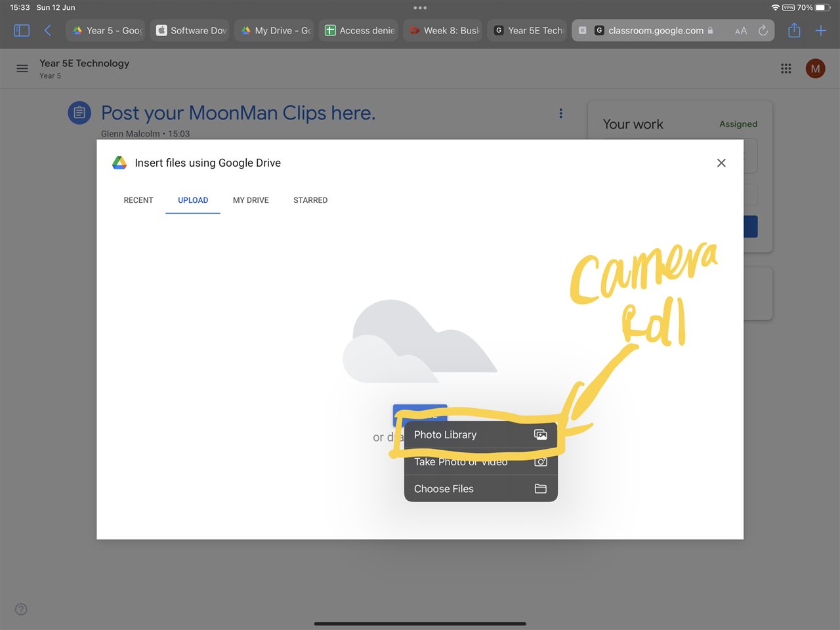Open the My Drive browser tab
840x630 pixels.
click(274, 30)
